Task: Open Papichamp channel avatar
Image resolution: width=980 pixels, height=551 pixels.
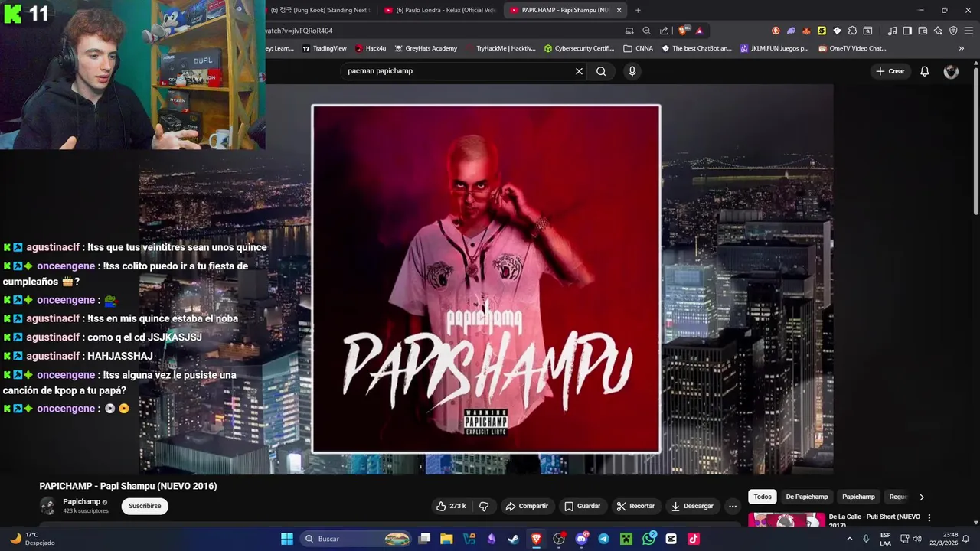Action: (47, 506)
